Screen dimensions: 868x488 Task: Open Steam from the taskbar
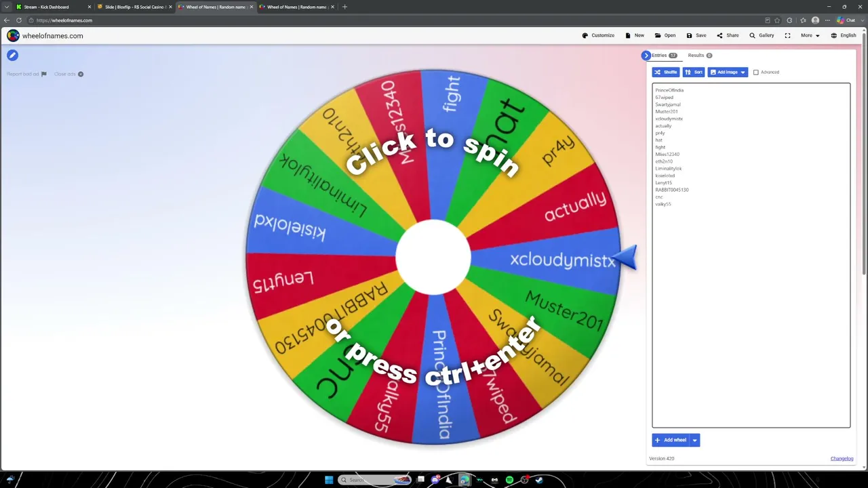tap(539, 480)
